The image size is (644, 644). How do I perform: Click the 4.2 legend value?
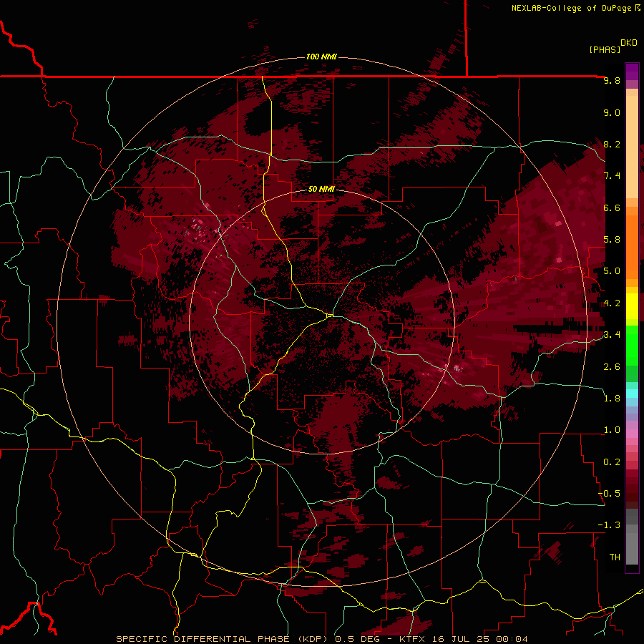click(612, 303)
